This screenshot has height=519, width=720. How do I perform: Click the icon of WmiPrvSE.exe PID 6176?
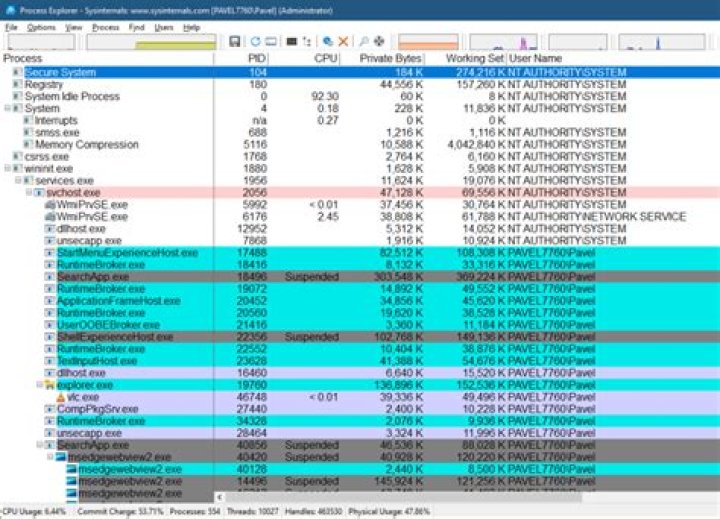50,217
